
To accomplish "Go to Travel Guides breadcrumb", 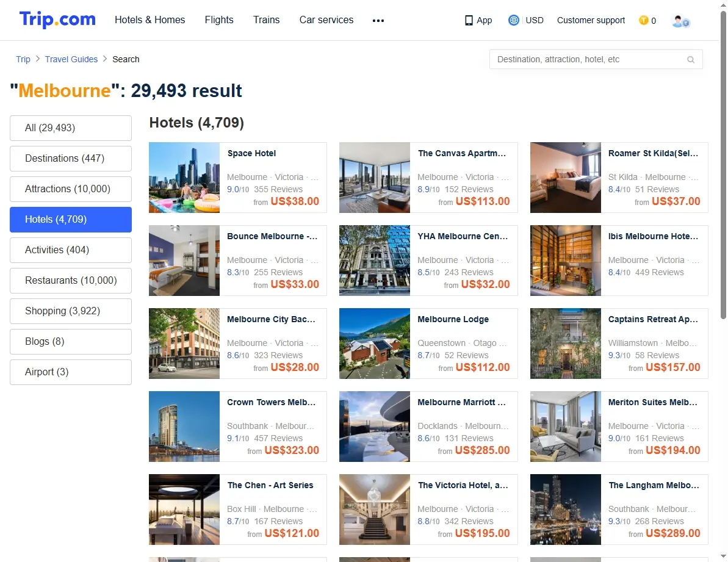I will tap(71, 59).
